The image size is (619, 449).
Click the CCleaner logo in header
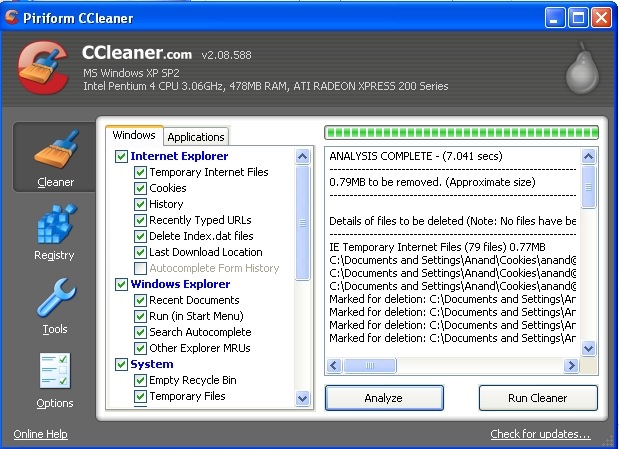click(x=42, y=68)
